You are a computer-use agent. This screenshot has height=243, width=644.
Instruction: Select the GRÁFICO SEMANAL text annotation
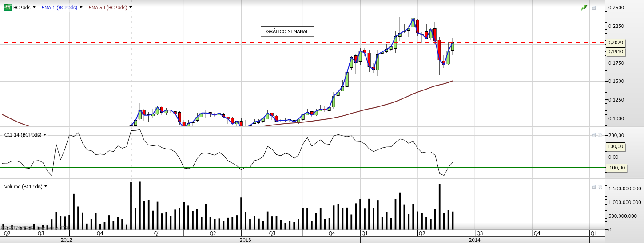coord(287,31)
